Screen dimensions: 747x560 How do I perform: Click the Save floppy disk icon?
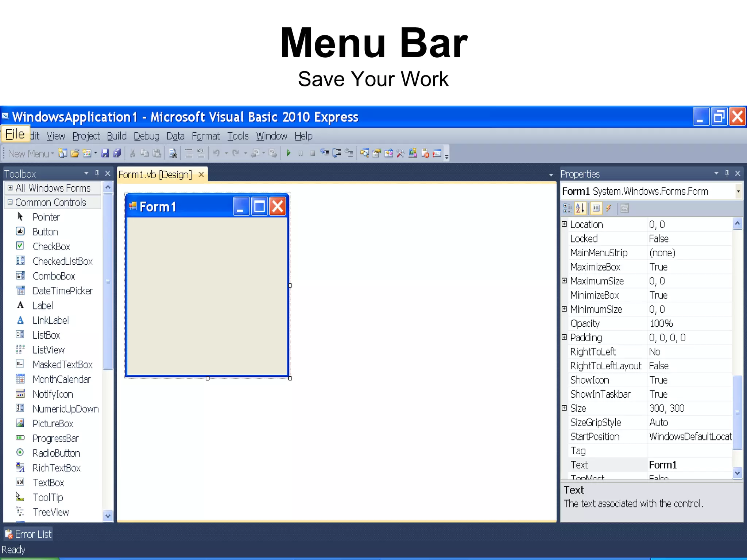tap(105, 153)
